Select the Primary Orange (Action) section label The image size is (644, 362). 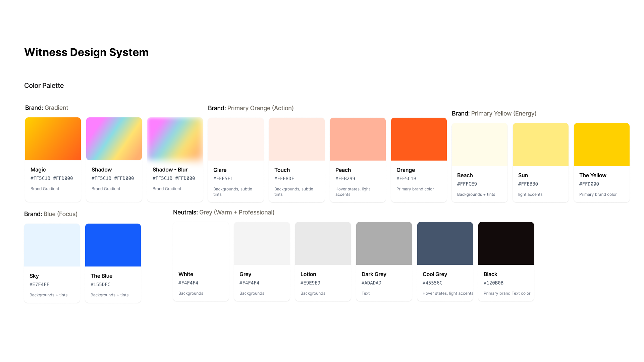click(x=251, y=108)
